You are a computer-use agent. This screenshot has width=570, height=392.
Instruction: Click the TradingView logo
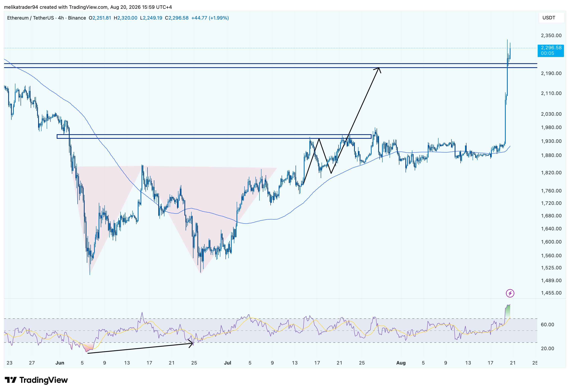[36, 380]
